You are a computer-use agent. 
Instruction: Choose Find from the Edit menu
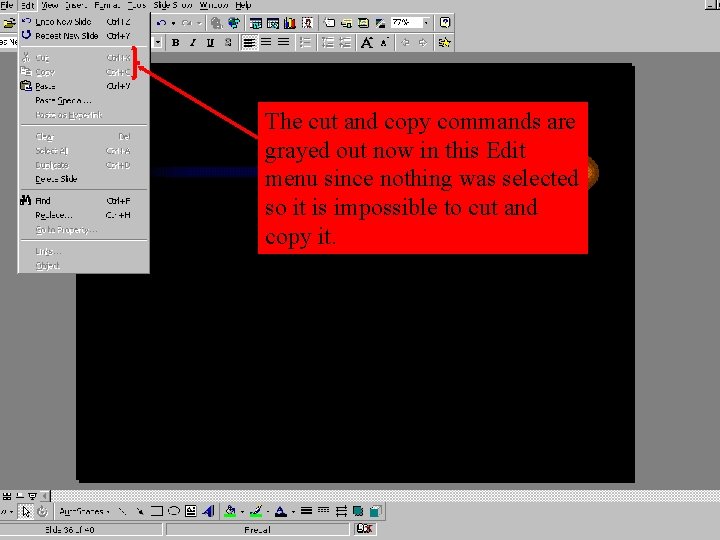[x=84, y=201]
